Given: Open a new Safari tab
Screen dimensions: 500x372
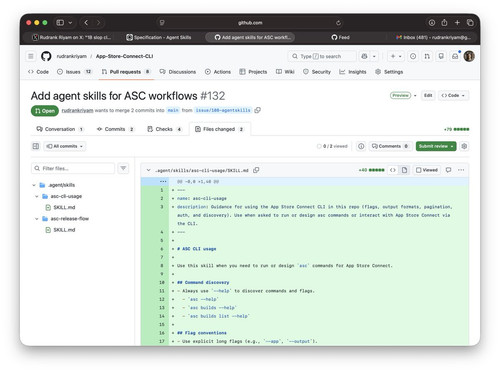Looking at the screenshot, I should coord(457,23).
